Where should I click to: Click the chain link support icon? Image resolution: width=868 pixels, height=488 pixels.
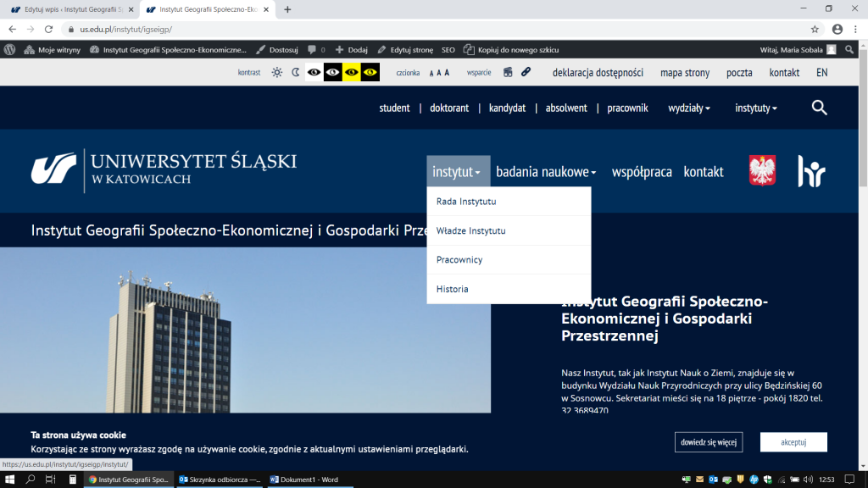[526, 72]
